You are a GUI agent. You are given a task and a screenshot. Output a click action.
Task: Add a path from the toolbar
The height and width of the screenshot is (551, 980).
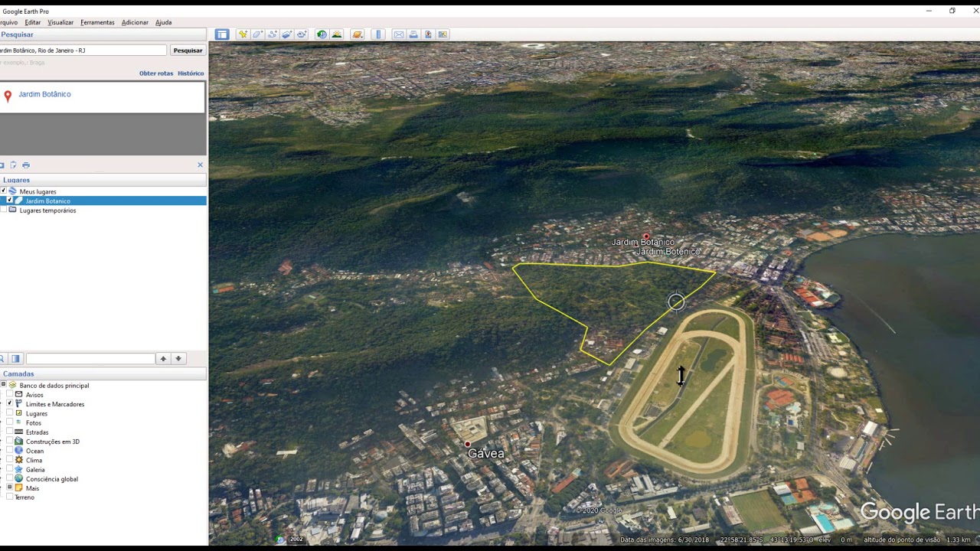[x=272, y=34]
